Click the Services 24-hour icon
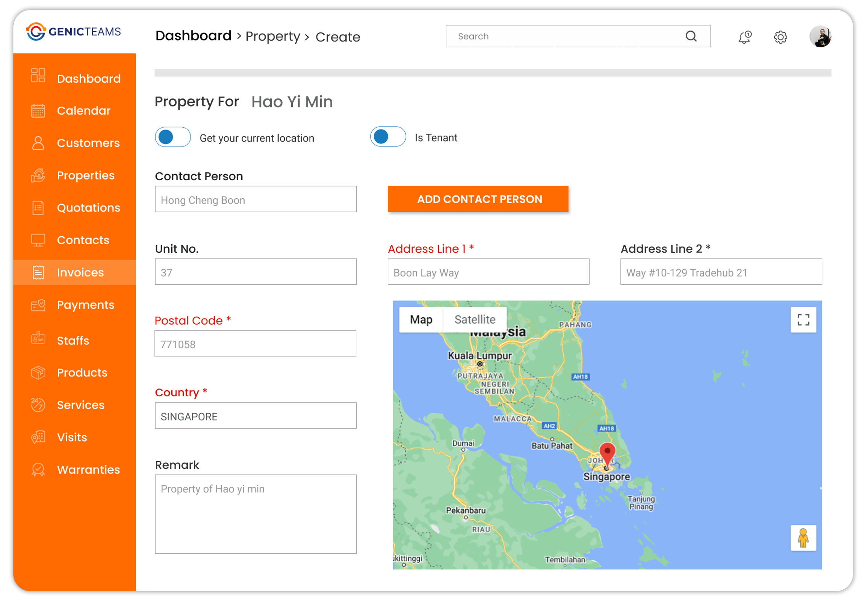Image resolution: width=868 pixels, height=601 pixels. pyautogui.click(x=38, y=405)
